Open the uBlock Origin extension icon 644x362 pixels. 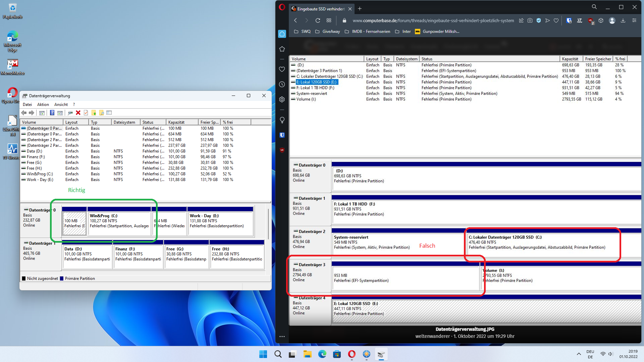click(x=590, y=20)
